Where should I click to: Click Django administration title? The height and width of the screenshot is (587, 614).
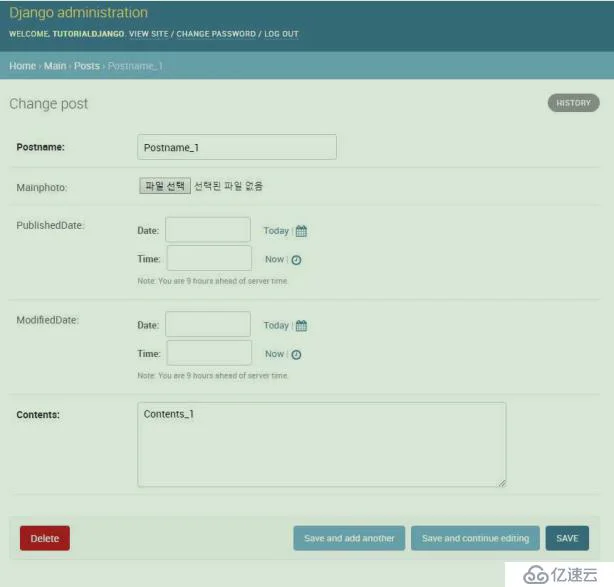[x=79, y=13]
